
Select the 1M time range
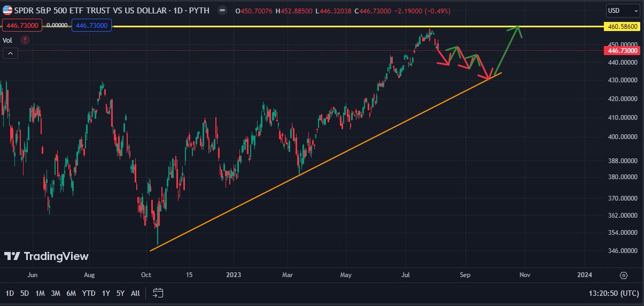(x=40, y=293)
